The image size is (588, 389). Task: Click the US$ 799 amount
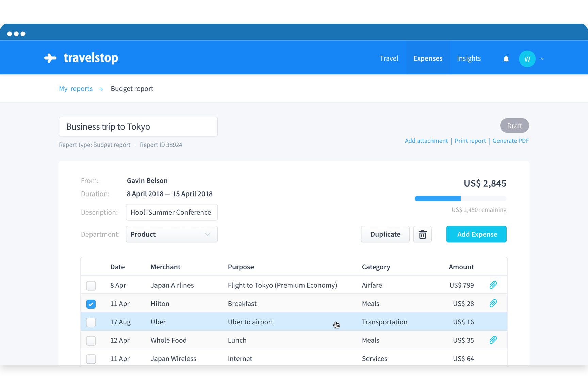click(461, 285)
